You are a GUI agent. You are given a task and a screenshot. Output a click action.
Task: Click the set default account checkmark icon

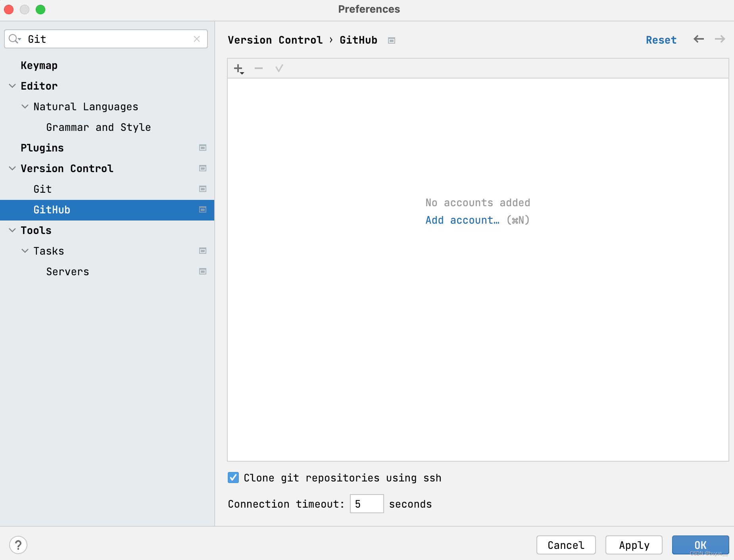279,69
